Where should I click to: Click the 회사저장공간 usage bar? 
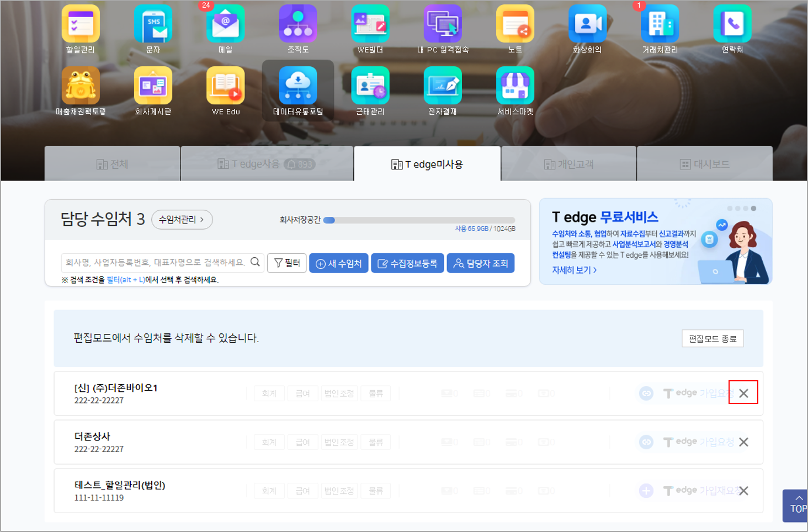tap(419, 220)
